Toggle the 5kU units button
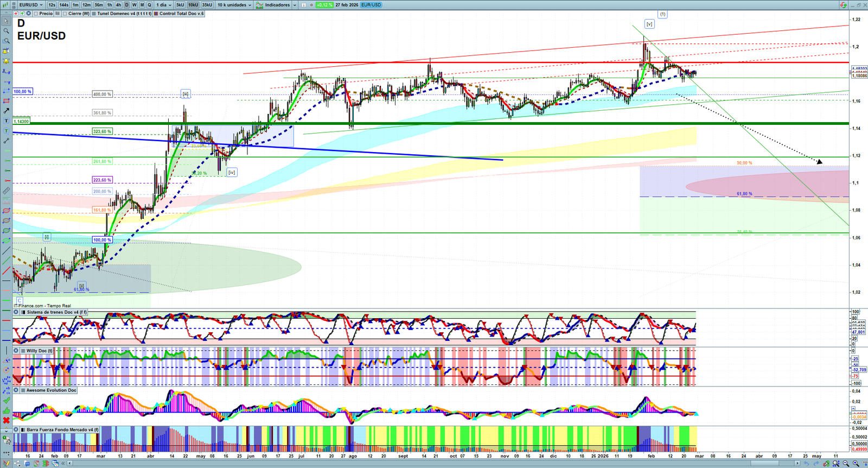 pos(180,5)
